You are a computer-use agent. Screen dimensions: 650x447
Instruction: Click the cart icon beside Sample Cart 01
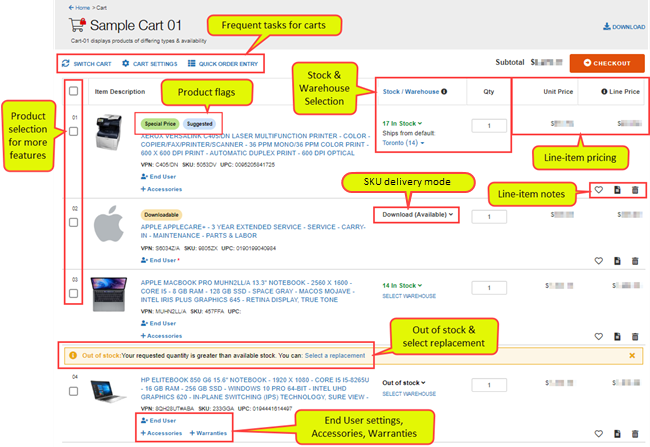(77, 25)
